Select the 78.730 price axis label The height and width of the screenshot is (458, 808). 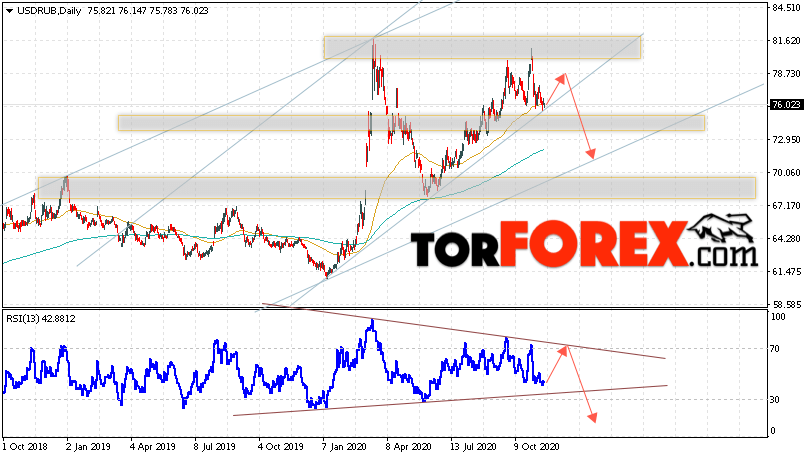point(786,74)
